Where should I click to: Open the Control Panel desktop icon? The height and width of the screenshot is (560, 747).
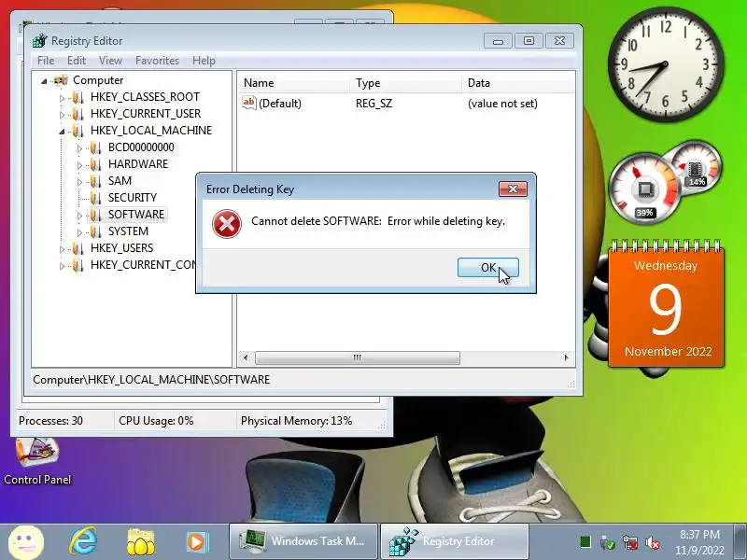37,461
